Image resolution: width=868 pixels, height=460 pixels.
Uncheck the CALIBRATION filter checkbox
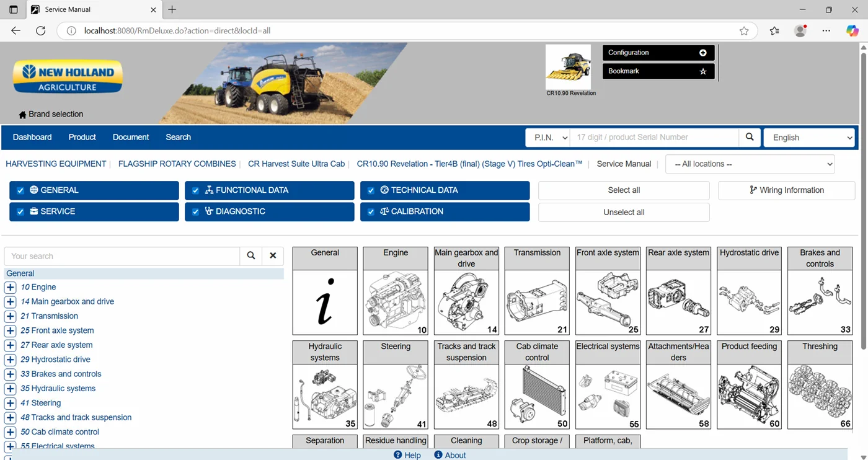[371, 211]
